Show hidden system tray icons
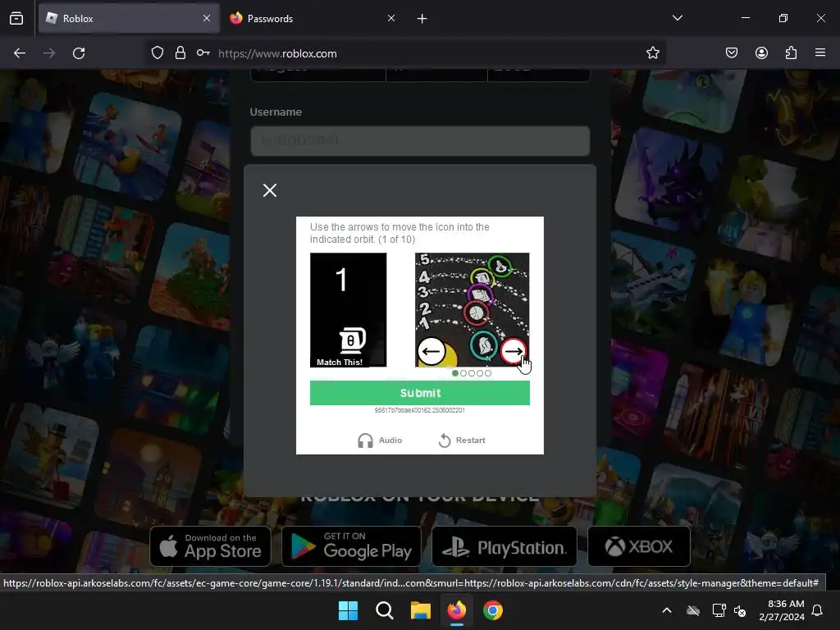The height and width of the screenshot is (630, 840). (x=667, y=610)
